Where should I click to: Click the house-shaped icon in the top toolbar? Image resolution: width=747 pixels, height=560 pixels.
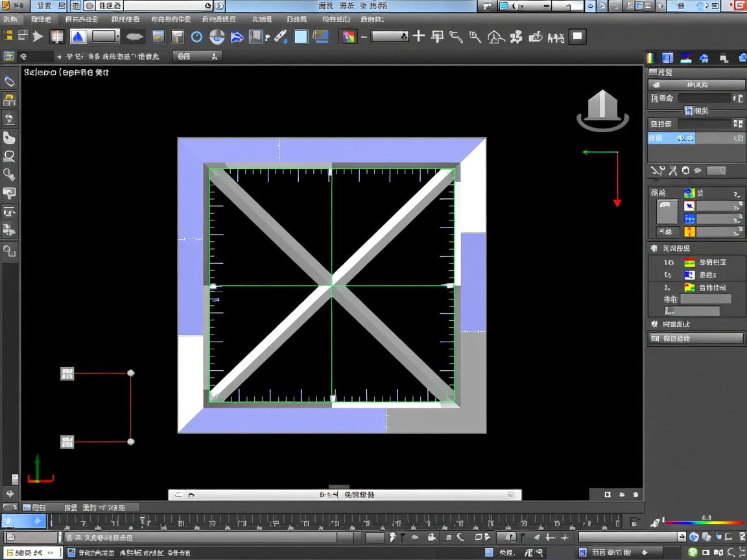coord(496,37)
